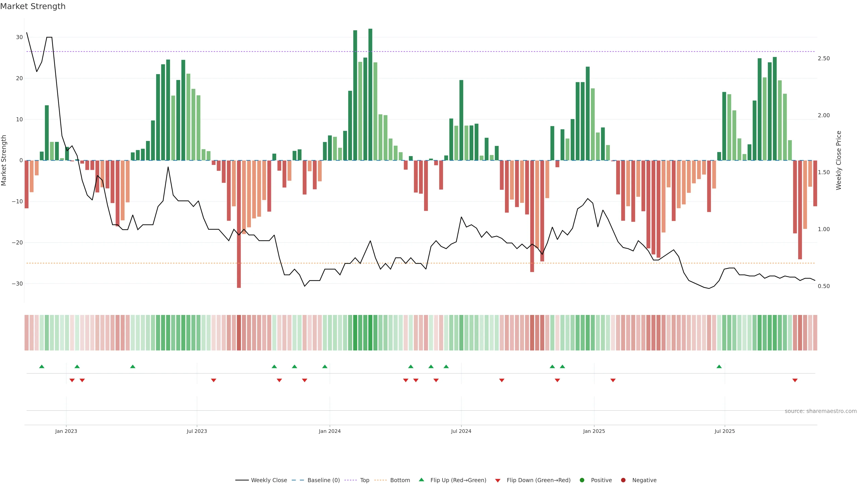Click the red Negative circle in the legend
Image resolution: width=868 pixels, height=488 pixels.
(623, 480)
